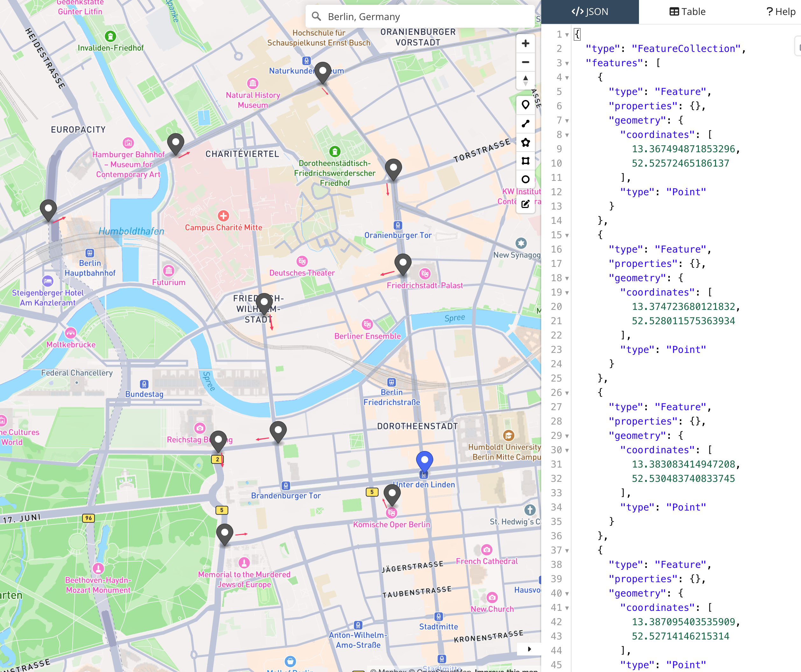Fold second feature at line 15
The image size is (801, 672).
pos(567,235)
